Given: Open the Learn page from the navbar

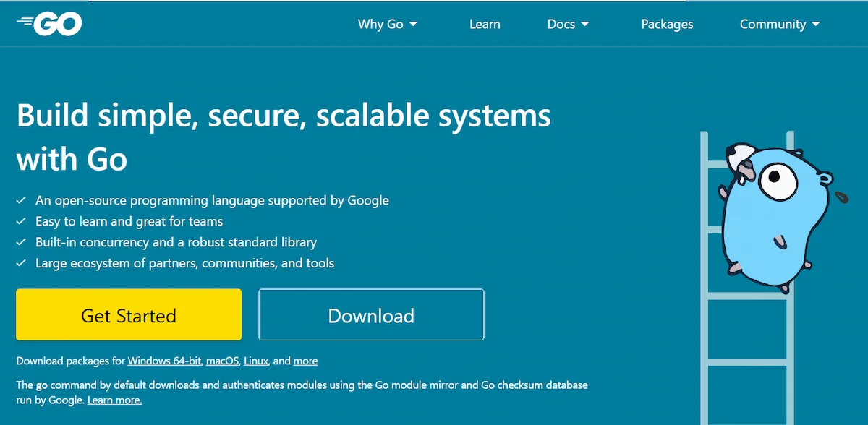Looking at the screenshot, I should (485, 24).
